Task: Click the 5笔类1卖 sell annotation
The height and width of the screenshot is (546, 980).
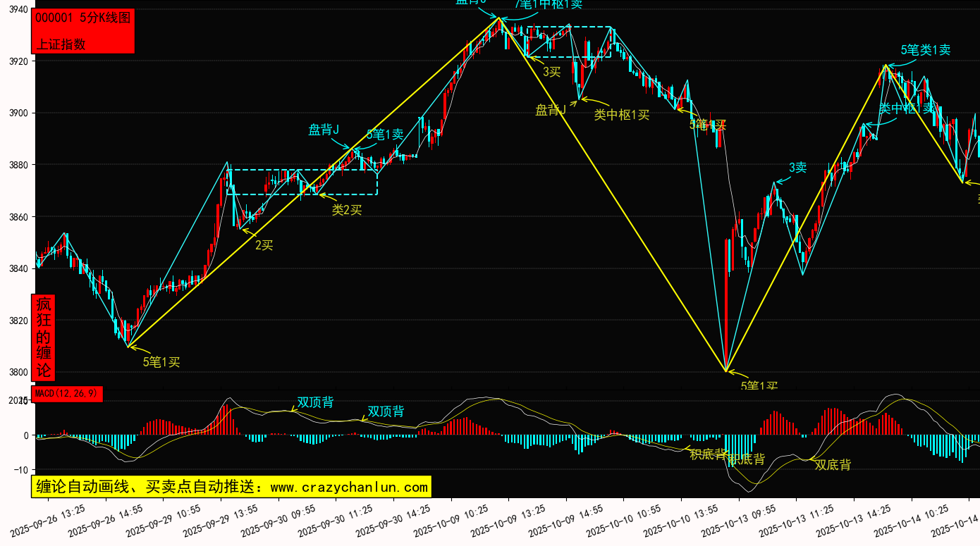Action: (x=925, y=50)
